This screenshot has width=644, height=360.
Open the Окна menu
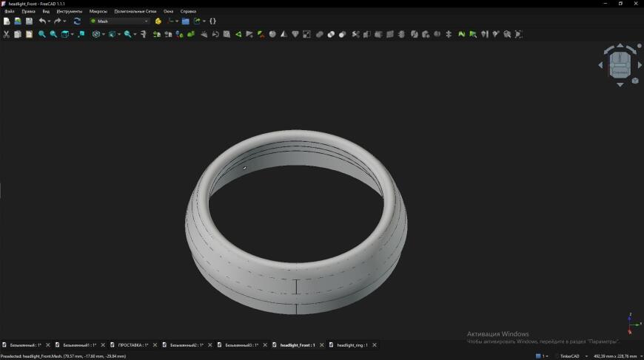(168, 12)
